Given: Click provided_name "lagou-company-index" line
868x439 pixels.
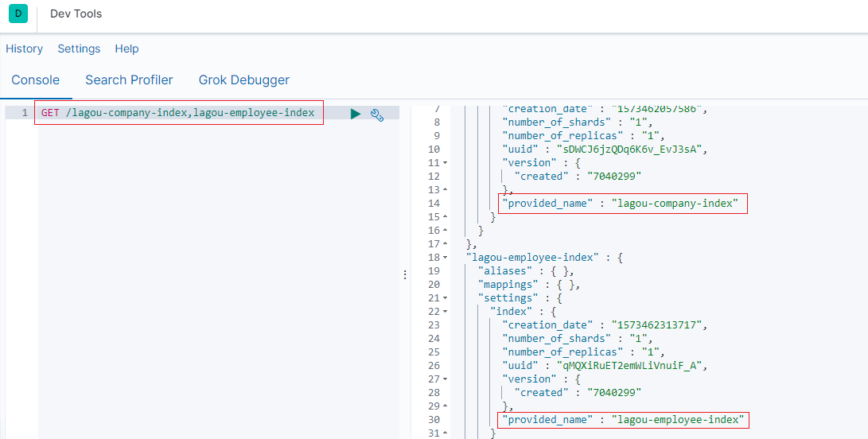Looking at the screenshot, I should (x=621, y=204).
